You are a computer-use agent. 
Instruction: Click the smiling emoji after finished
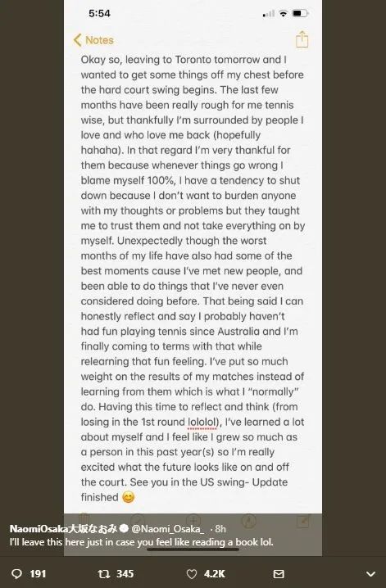tap(129, 497)
